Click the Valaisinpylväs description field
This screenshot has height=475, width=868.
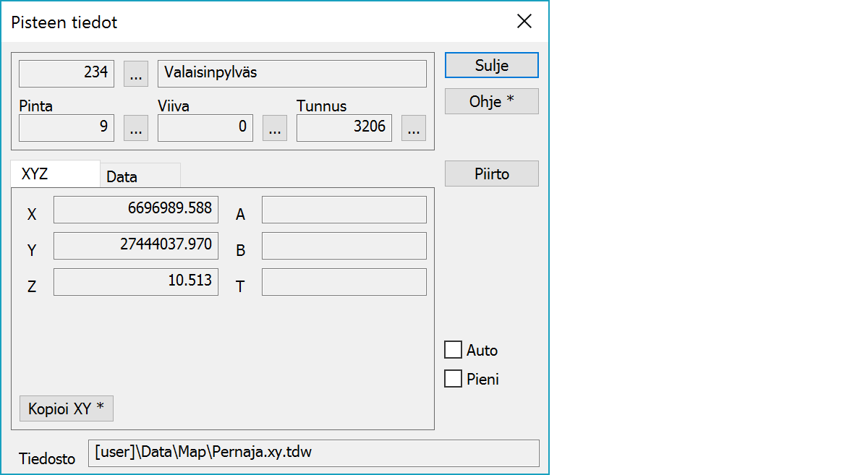pyautogui.click(x=292, y=73)
